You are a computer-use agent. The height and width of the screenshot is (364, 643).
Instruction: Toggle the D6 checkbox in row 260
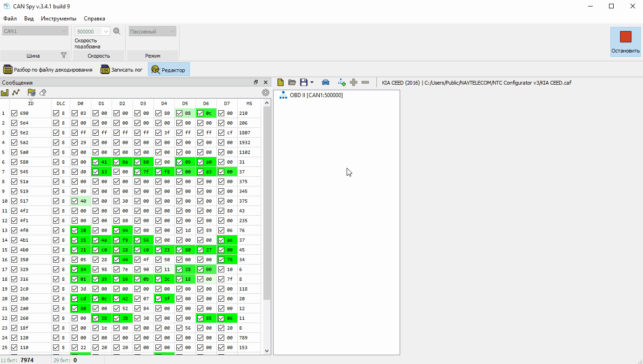pos(201,318)
